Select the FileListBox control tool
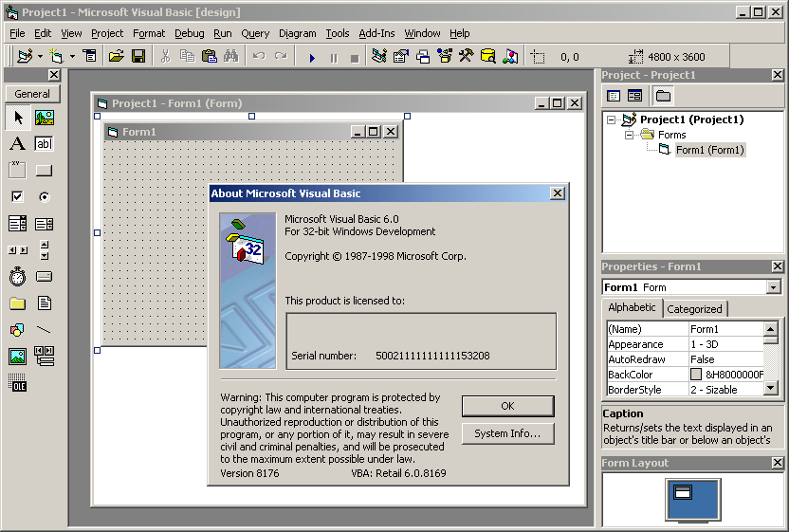 (45, 303)
